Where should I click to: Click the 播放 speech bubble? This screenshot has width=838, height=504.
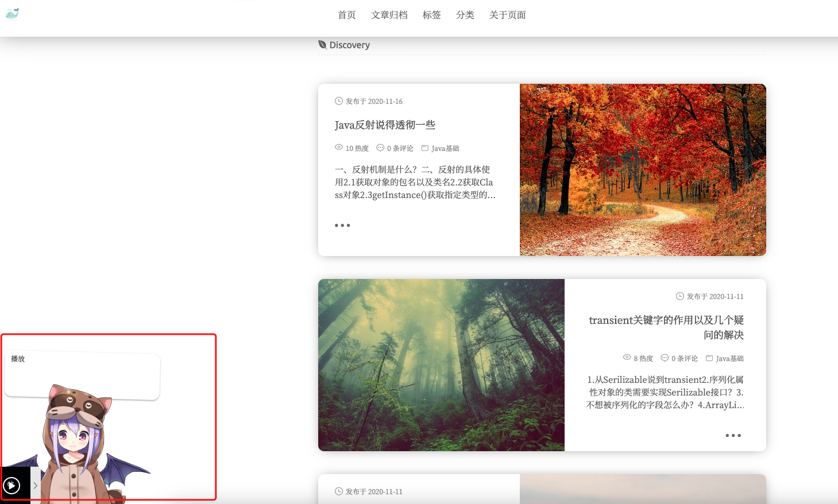coord(82,375)
